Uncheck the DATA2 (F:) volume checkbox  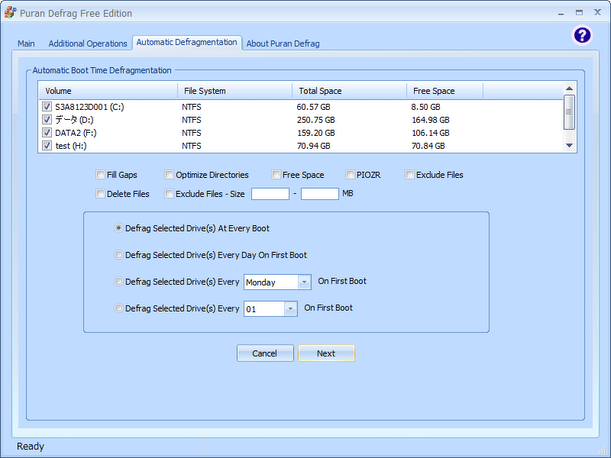[x=47, y=133]
